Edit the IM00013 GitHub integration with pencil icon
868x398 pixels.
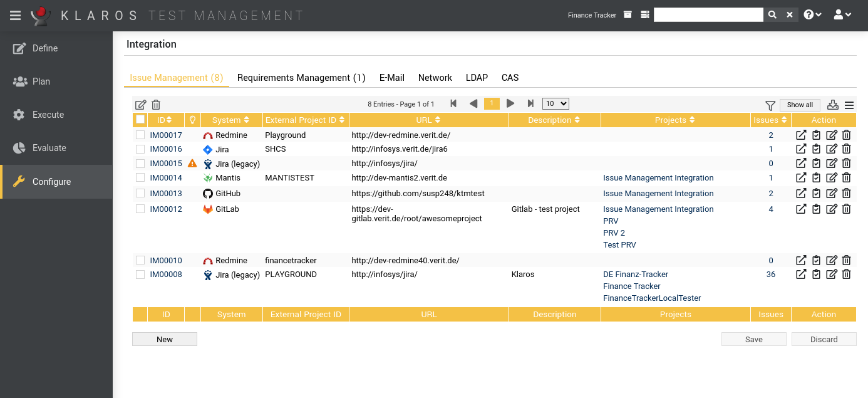831,193
